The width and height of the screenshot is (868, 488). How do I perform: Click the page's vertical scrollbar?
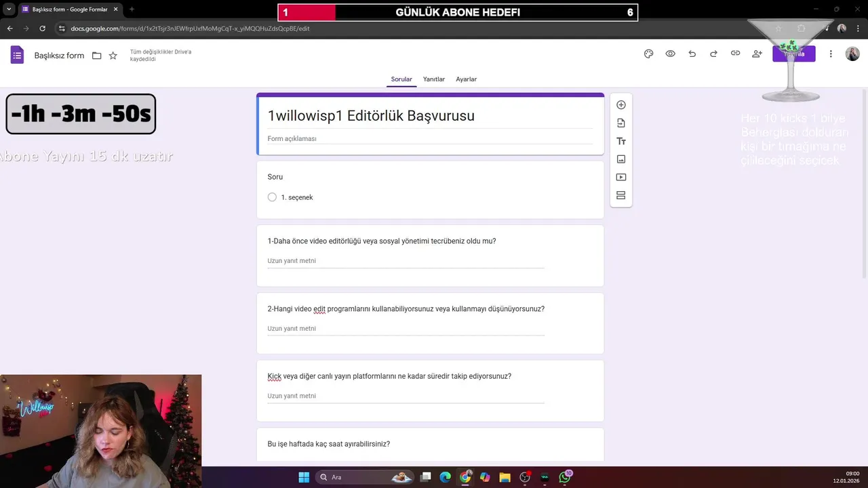click(x=865, y=183)
